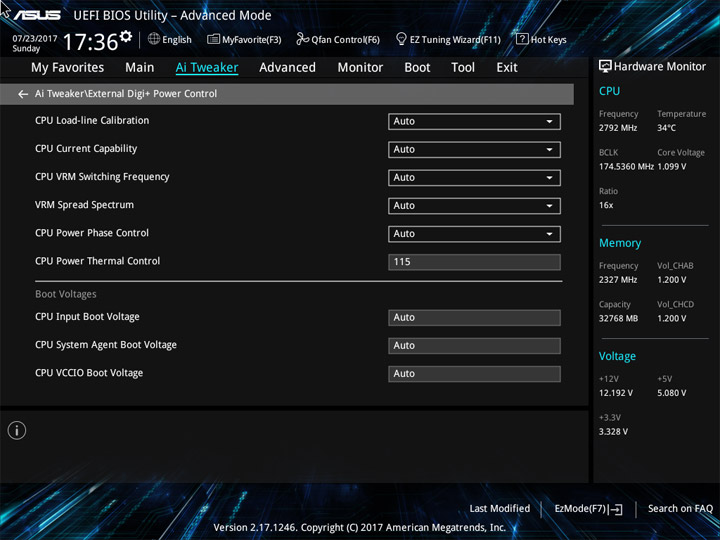Click the 32768 MB capacity value
Viewport: 720px width, 540px height.
(x=618, y=318)
